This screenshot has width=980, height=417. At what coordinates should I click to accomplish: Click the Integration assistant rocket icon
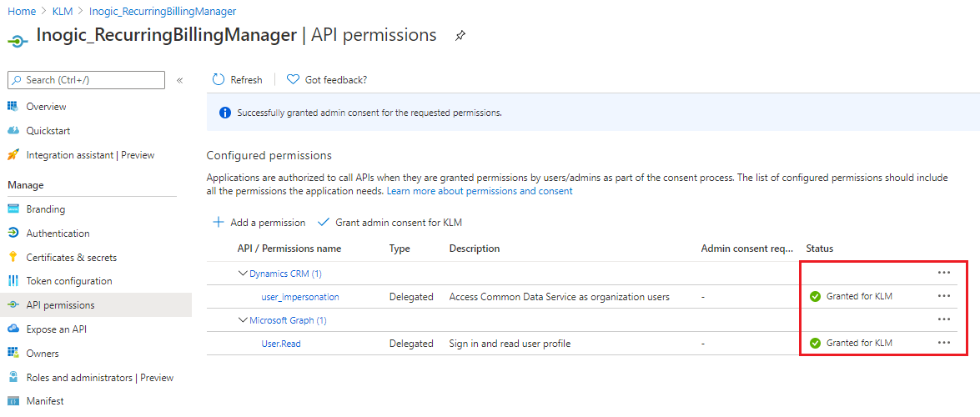click(13, 154)
